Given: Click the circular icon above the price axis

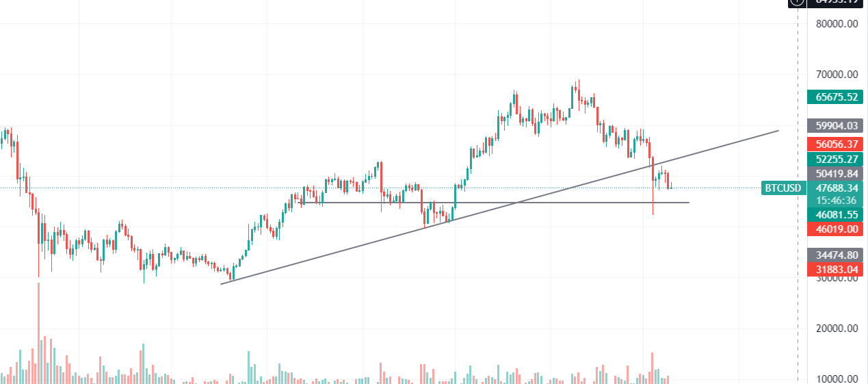Looking at the screenshot, I should pyautogui.click(x=796, y=2).
